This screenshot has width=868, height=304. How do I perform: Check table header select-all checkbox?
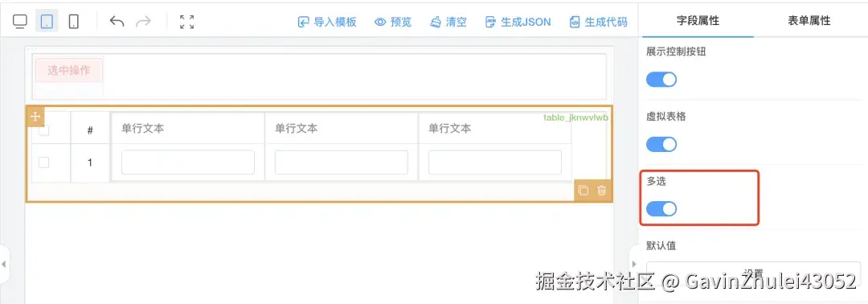(43, 130)
